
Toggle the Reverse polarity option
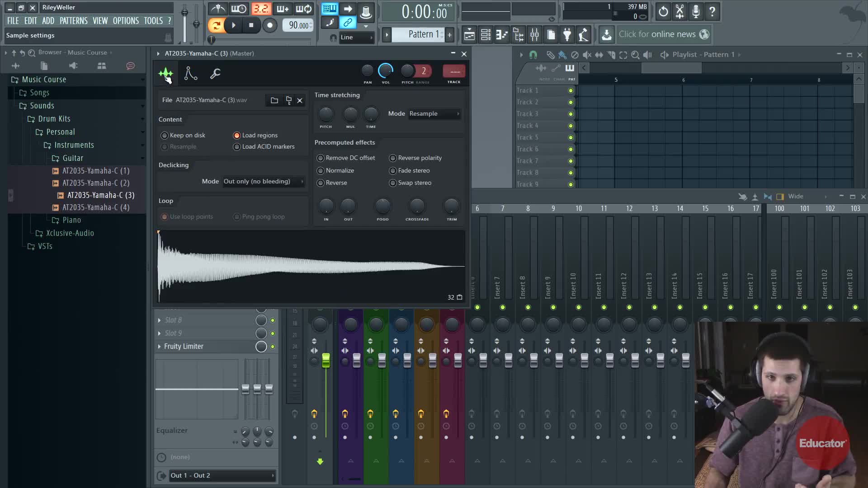393,158
